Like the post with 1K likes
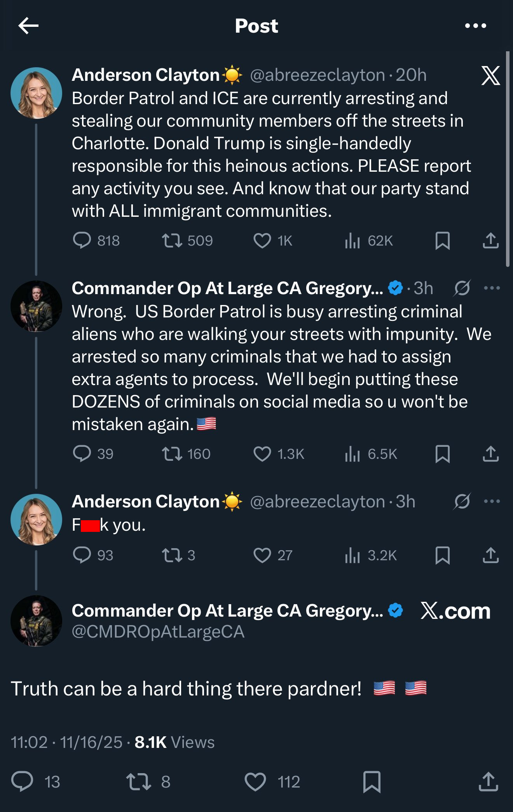Screen dimensions: 513x812 point(262,240)
